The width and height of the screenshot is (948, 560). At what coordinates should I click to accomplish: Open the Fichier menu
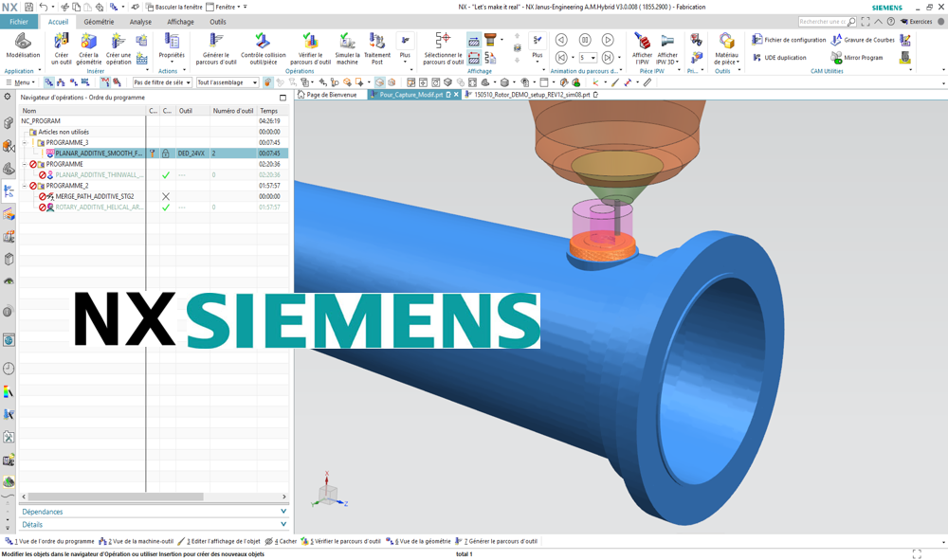pos(19,21)
